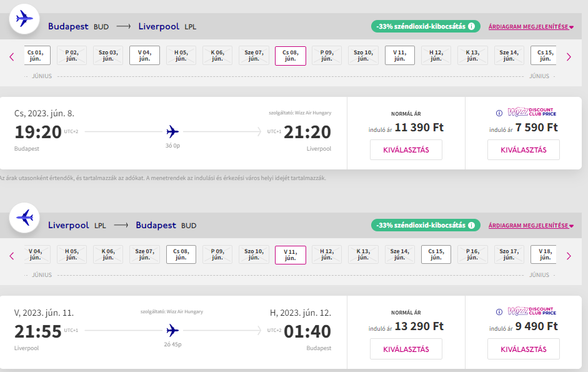This screenshot has height=372, width=588.
Task: Select return date Cs 08, jún.
Action: (x=181, y=254)
